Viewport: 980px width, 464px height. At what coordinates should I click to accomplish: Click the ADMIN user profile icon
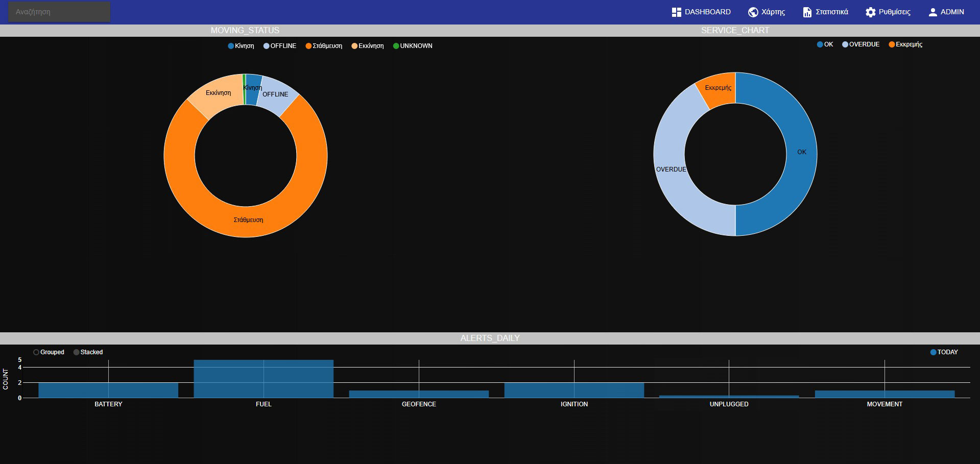point(933,11)
